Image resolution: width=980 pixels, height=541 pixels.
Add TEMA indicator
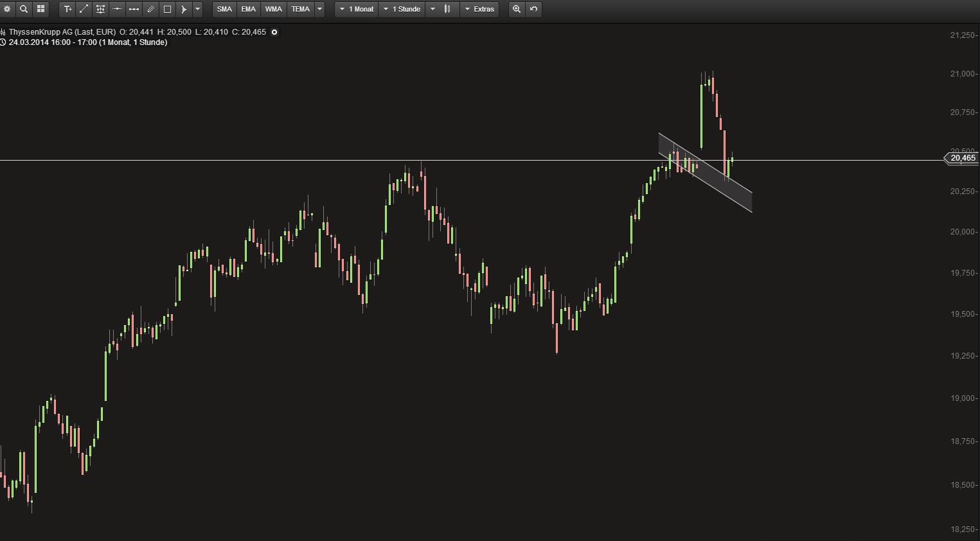tap(301, 9)
